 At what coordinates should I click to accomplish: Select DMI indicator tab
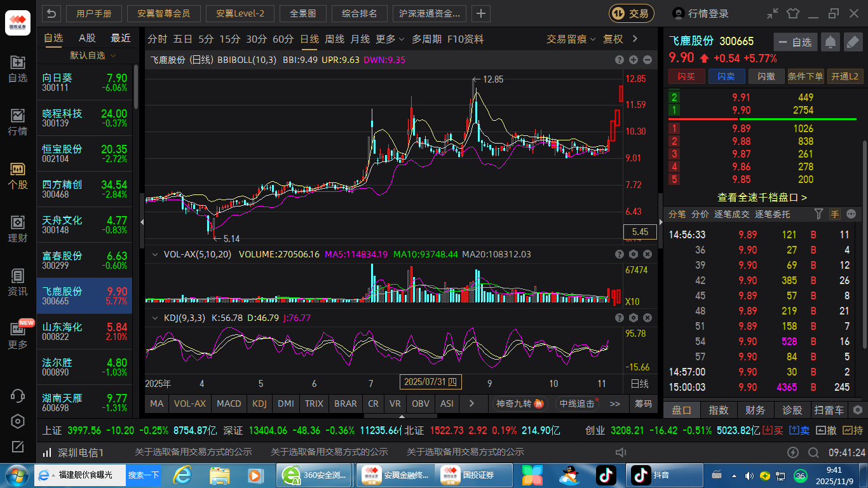point(286,403)
